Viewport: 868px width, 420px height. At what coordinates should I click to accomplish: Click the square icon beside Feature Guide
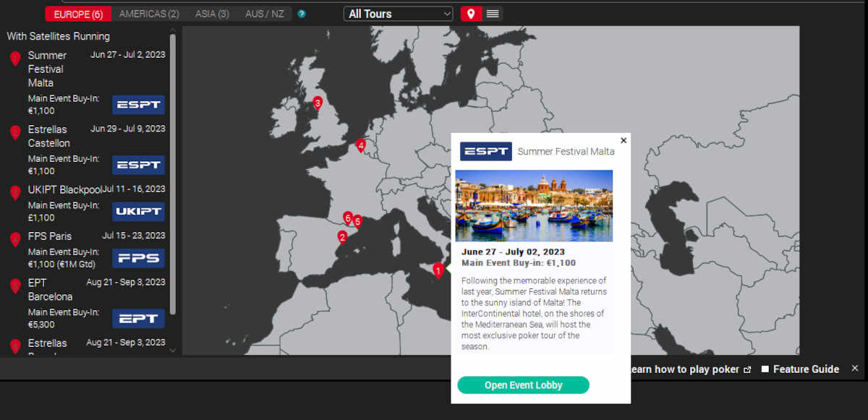tap(765, 369)
